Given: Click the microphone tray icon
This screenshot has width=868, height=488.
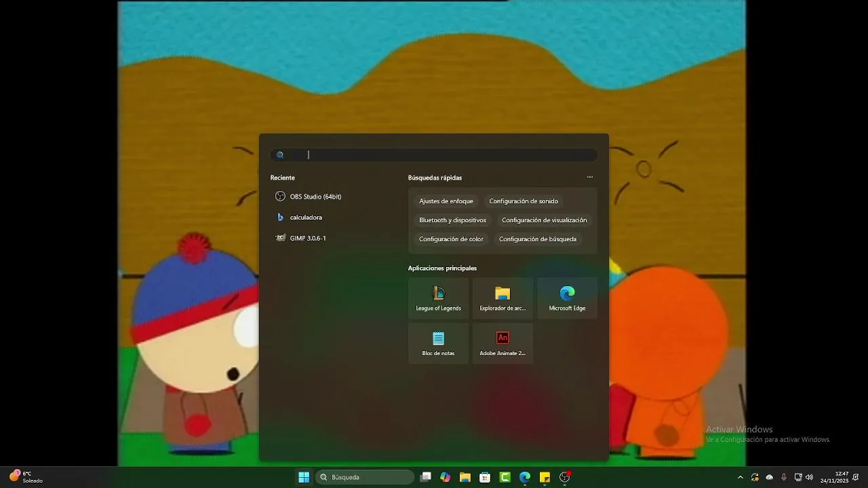Looking at the screenshot, I should point(784,477).
